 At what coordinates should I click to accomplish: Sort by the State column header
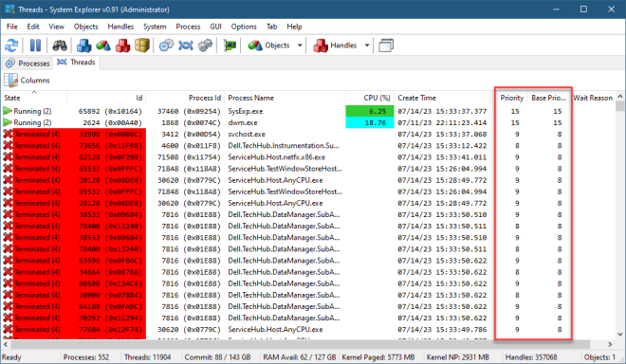pyautogui.click(x=34, y=98)
